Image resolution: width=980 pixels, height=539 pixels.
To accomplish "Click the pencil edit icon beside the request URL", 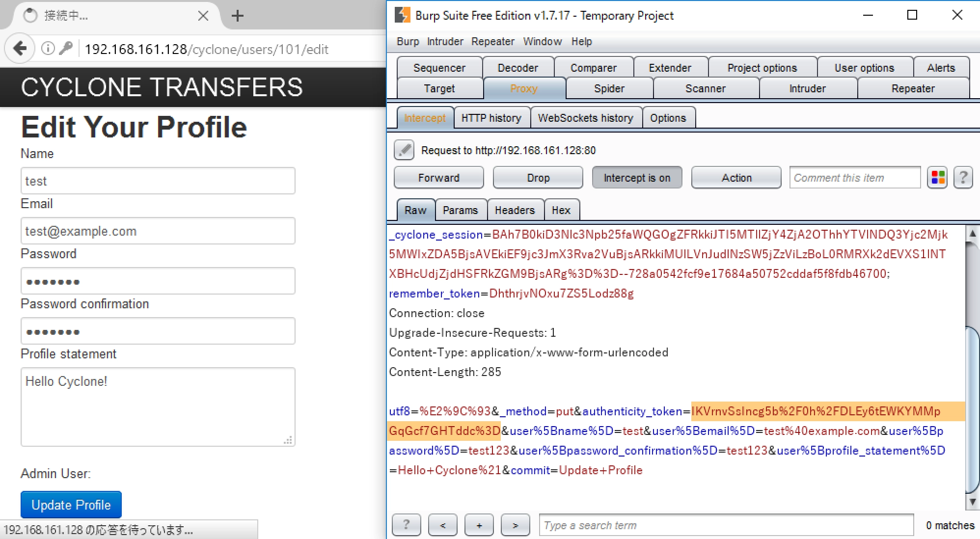I will tap(404, 150).
